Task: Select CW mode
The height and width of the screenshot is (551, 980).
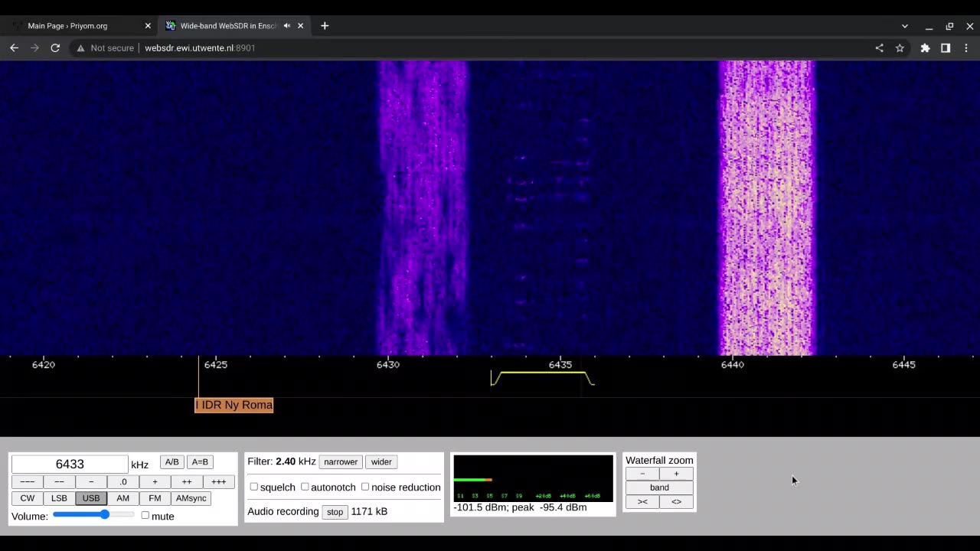Action: [27, 498]
